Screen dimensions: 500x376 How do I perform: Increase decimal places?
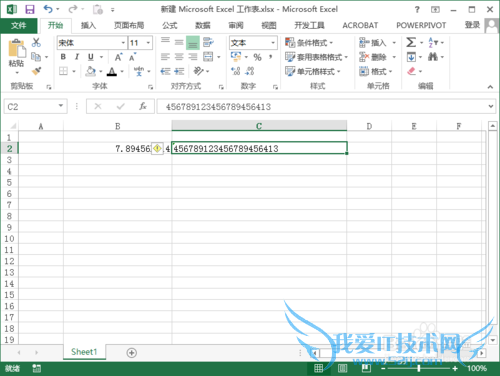click(x=236, y=71)
